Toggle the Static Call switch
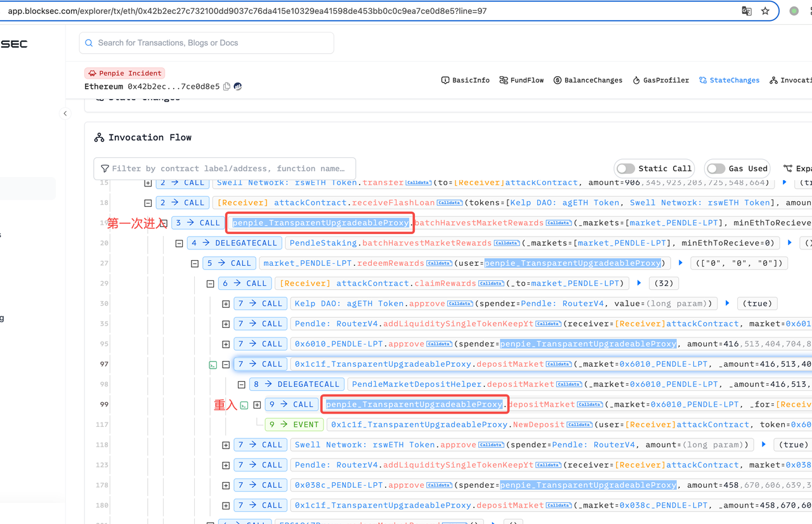This screenshot has width=812, height=524. click(625, 169)
